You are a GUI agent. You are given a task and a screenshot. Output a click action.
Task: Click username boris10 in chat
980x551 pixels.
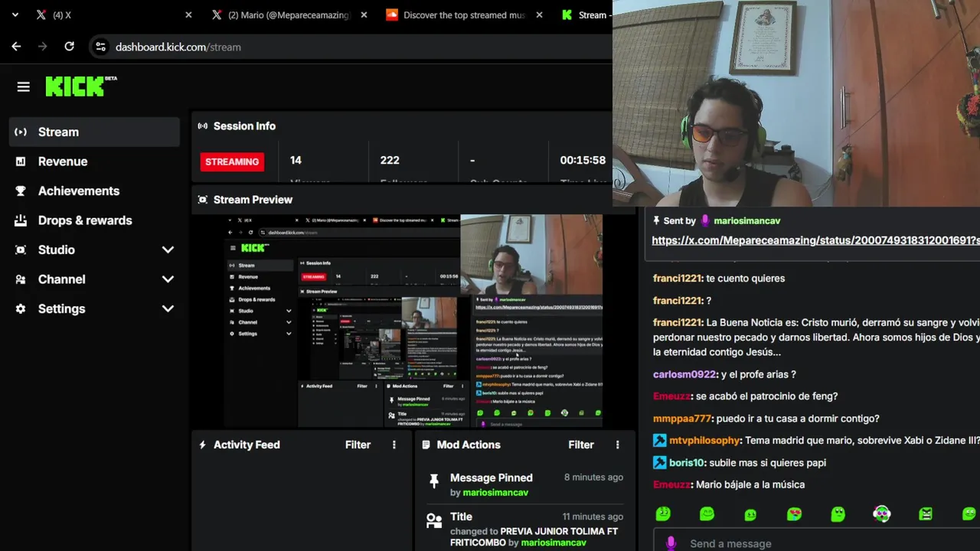click(686, 463)
